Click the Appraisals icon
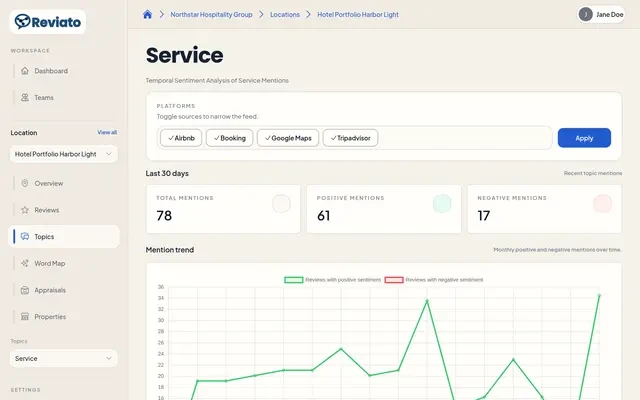Image resolution: width=640 pixels, height=400 pixels. [25, 290]
